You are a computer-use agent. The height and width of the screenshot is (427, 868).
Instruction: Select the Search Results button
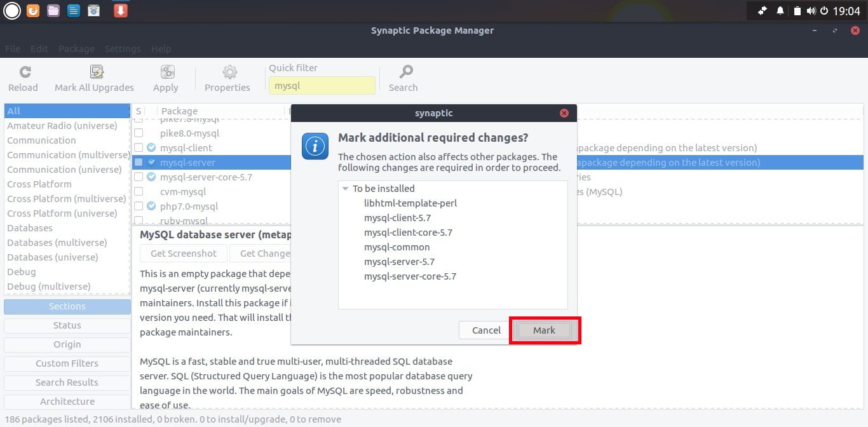67,383
